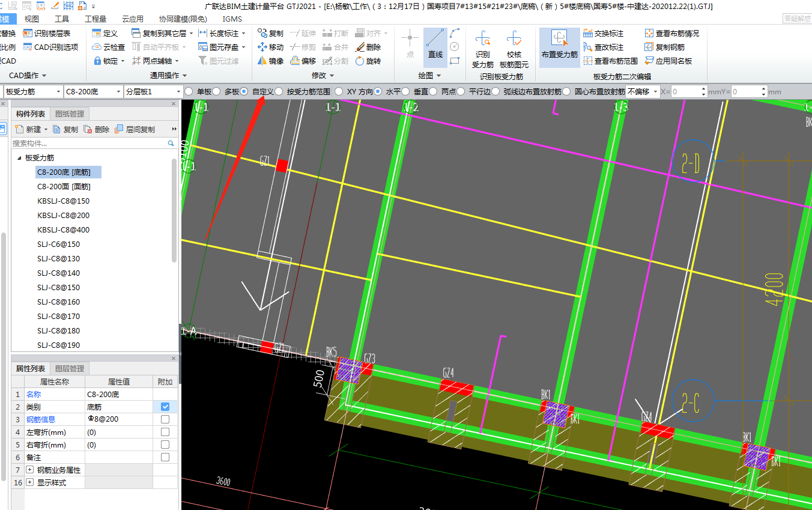Select the 移动 move tool
812x510 pixels.
pos(270,47)
